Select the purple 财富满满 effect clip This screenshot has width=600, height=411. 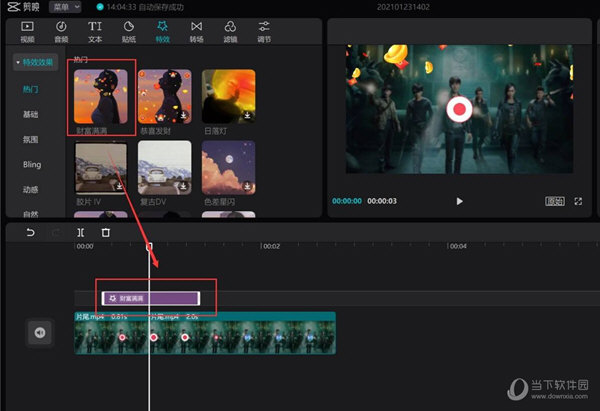tap(150, 298)
